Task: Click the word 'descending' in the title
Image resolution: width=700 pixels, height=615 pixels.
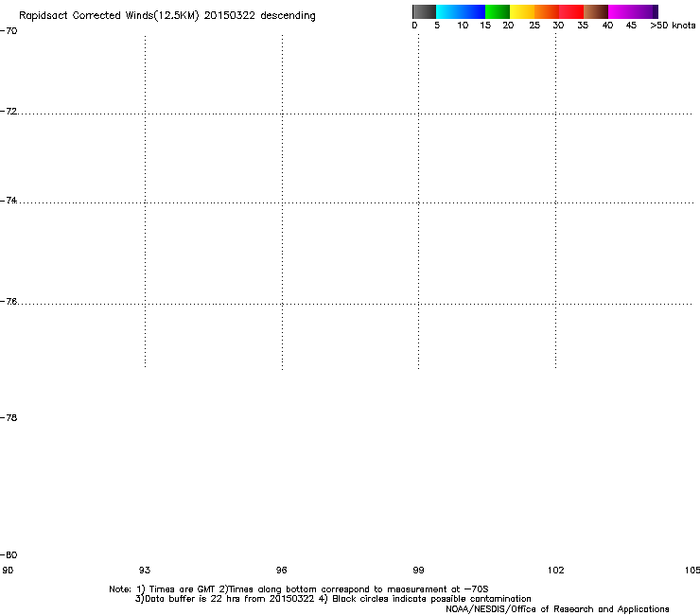Action: coord(288,16)
